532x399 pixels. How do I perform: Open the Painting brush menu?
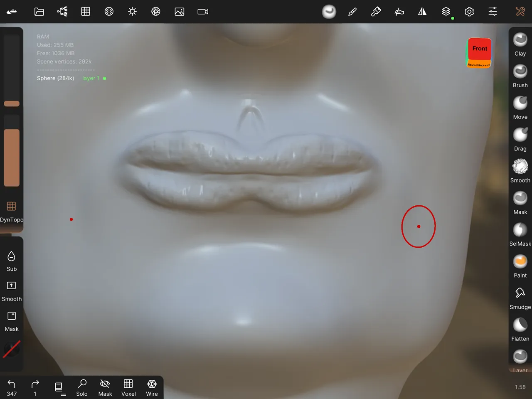coord(376,12)
